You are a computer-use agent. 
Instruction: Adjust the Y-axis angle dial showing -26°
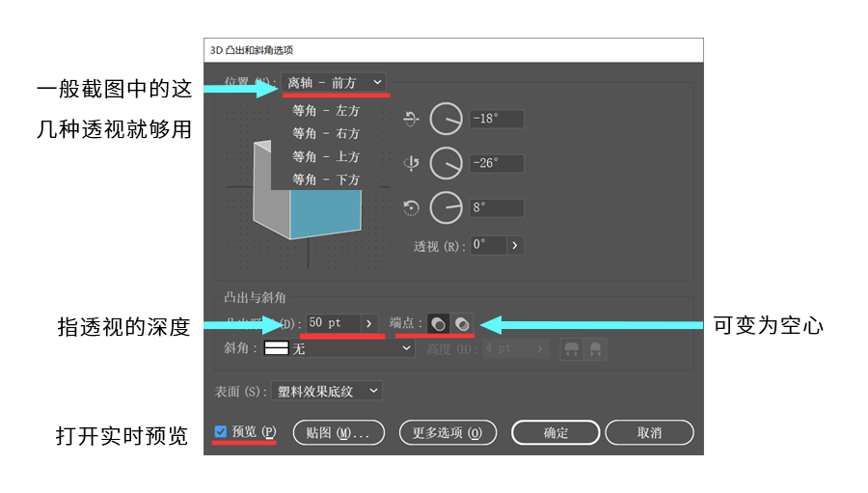[x=447, y=163]
